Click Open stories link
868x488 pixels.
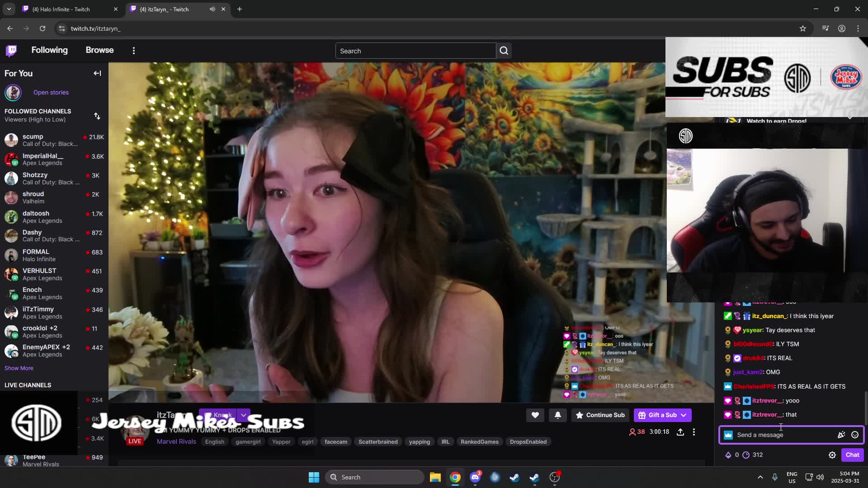(x=51, y=92)
